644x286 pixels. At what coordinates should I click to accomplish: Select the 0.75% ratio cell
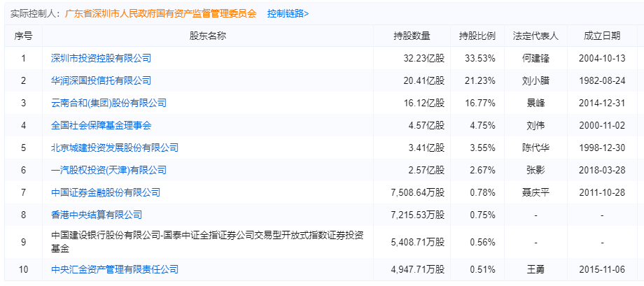click(x=482, y=214)
